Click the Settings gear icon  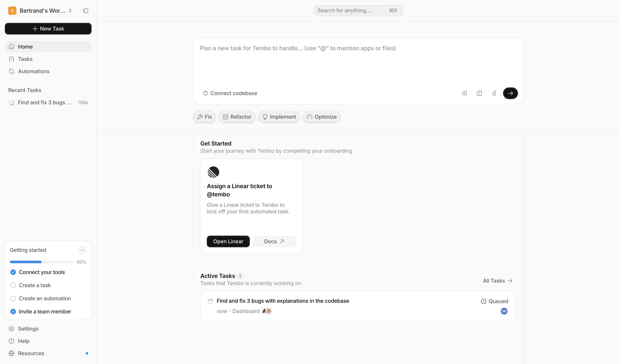pos(11,329)
